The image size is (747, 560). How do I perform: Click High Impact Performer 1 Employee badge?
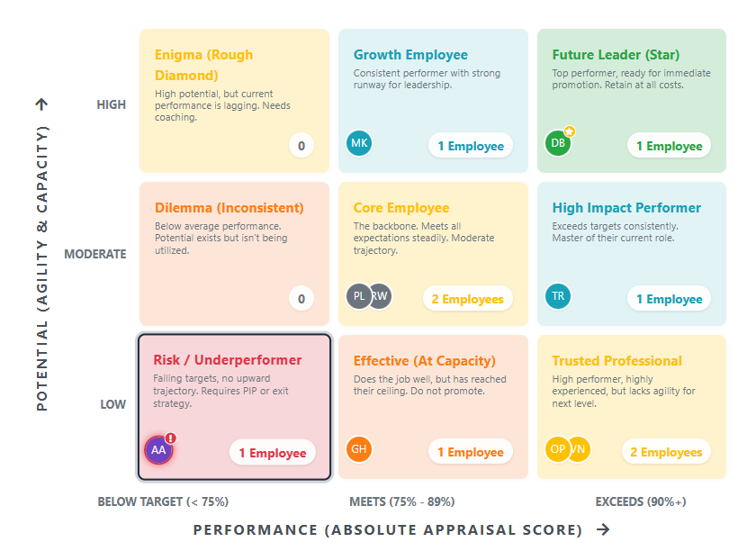[670, 299]
